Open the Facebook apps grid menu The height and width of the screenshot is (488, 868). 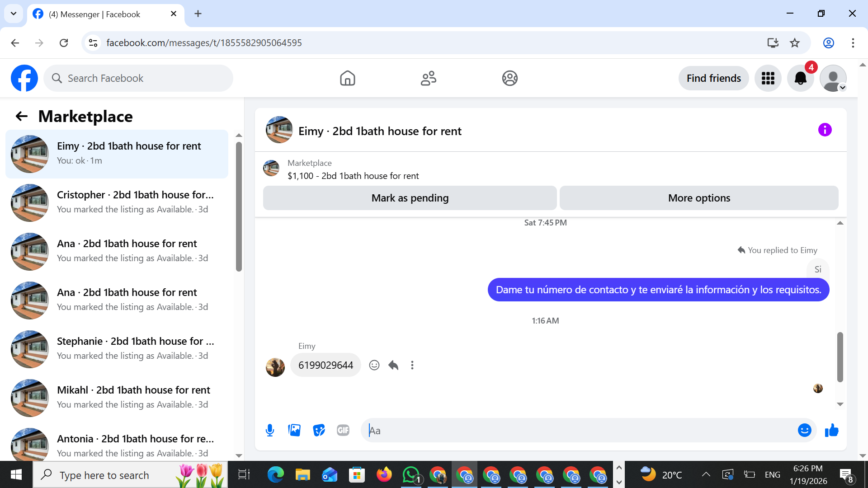pos(768,78)
